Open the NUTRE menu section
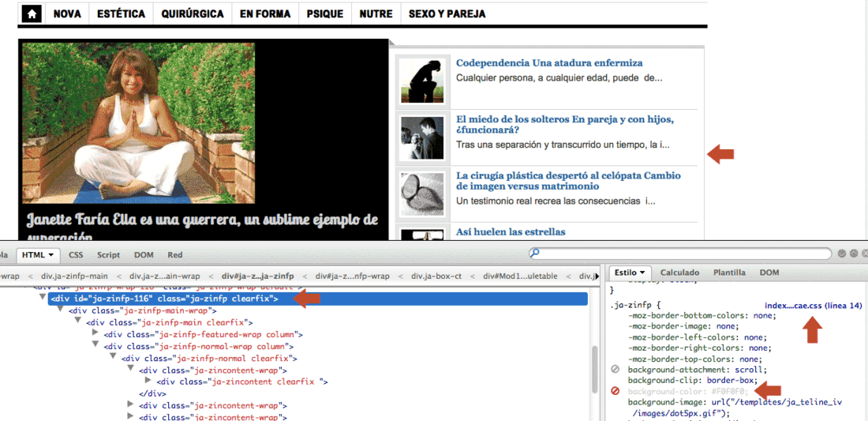868x421 pixels. pos(376,14)
